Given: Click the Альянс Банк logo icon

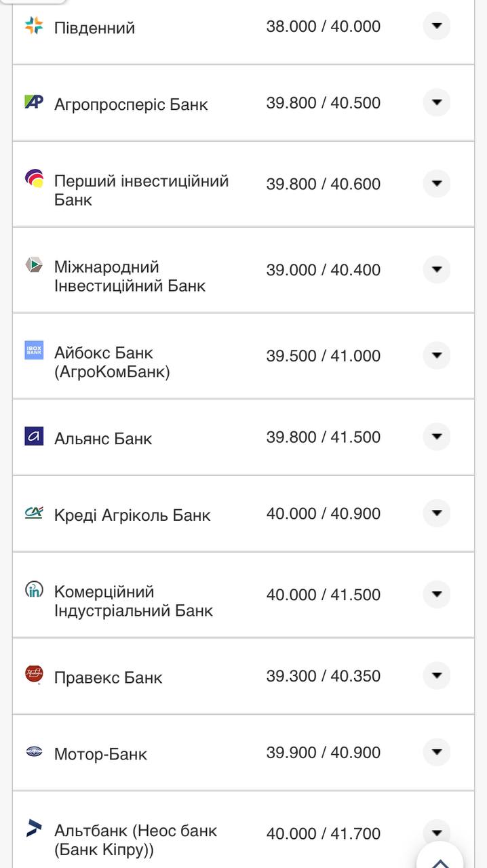Looking at the screenshot, I should point(34,436).
